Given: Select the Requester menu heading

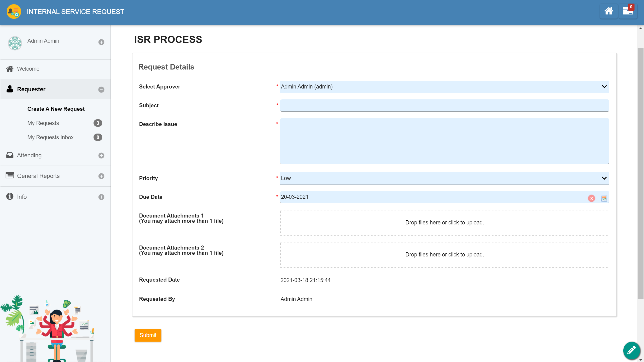Looking at the screenshot, I should tap(31, 89).
